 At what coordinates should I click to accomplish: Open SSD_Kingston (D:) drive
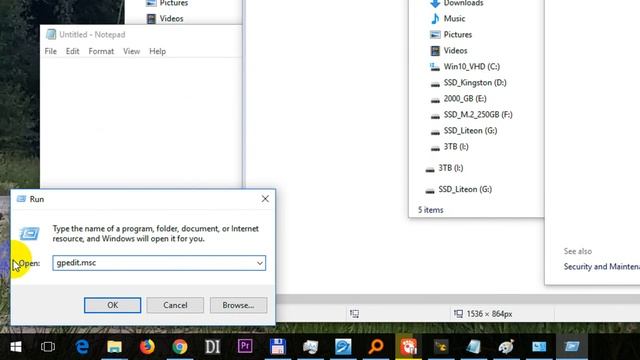pyautogui.click(x=475, y=82)
